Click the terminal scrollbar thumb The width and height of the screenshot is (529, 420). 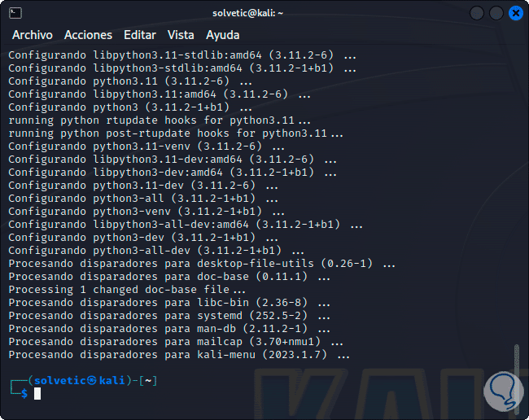point(517,348)
